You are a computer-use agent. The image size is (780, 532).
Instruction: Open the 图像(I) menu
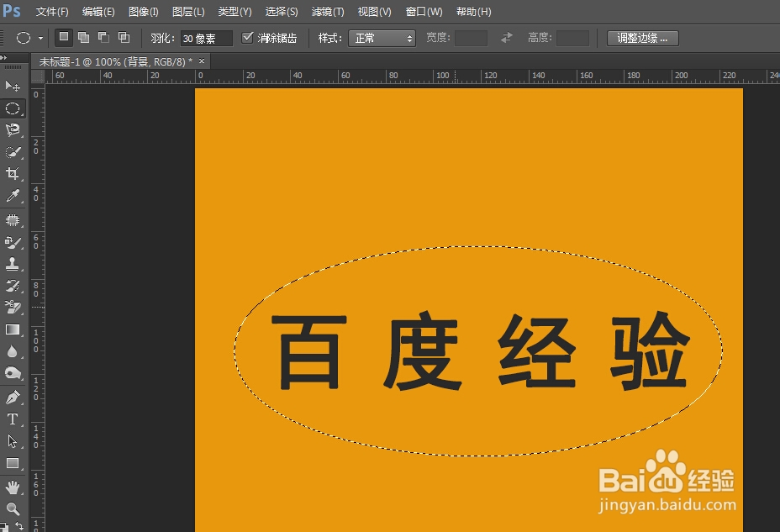click(x=143, y=12)
